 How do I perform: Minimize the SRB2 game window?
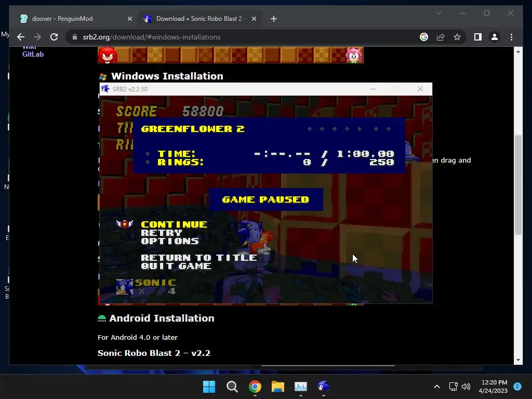pyautogui.click(x=373, y=89)
